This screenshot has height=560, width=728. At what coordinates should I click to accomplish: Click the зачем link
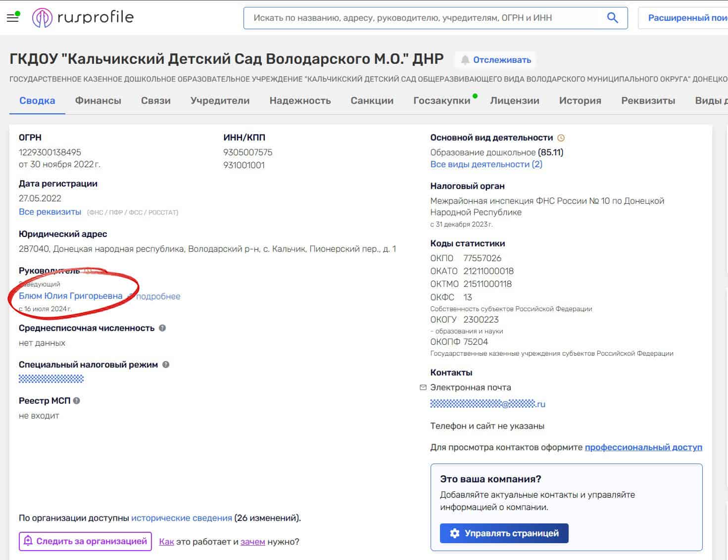253,542
